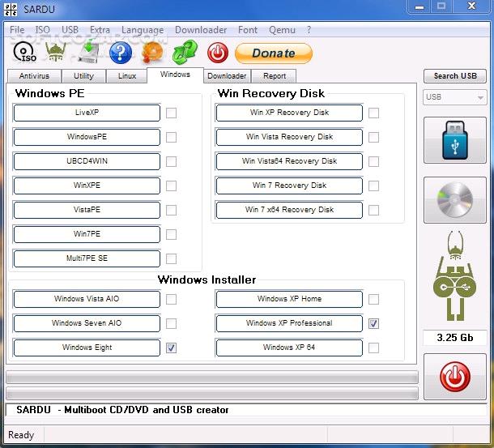This screenshot has width=494, height=448.
Task: Uncheck the Windows Eight checkbox
Action: coord(171,348)
